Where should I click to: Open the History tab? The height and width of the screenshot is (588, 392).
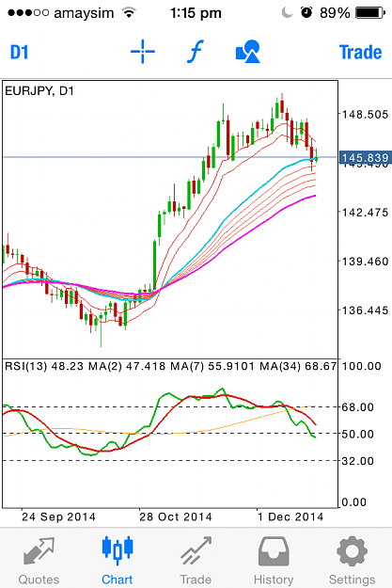(x=274, y=561)
